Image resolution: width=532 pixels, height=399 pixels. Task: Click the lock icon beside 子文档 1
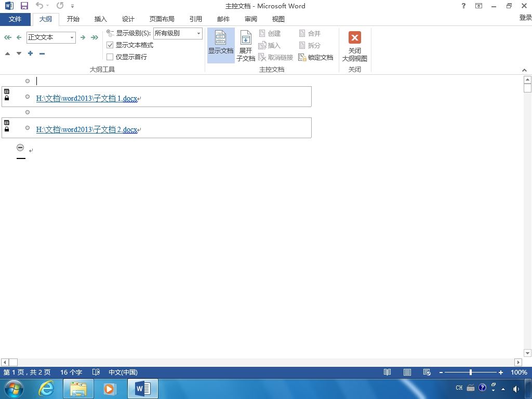(x=7, y=98)
